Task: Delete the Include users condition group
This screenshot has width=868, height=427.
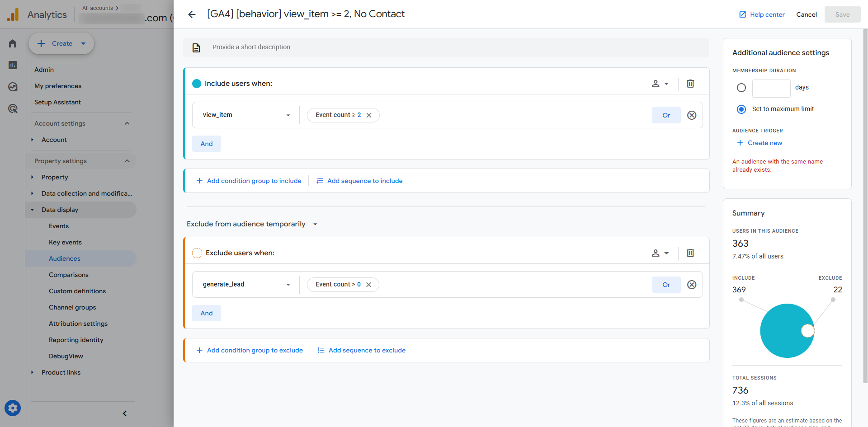Action: [x=690, y=84]
